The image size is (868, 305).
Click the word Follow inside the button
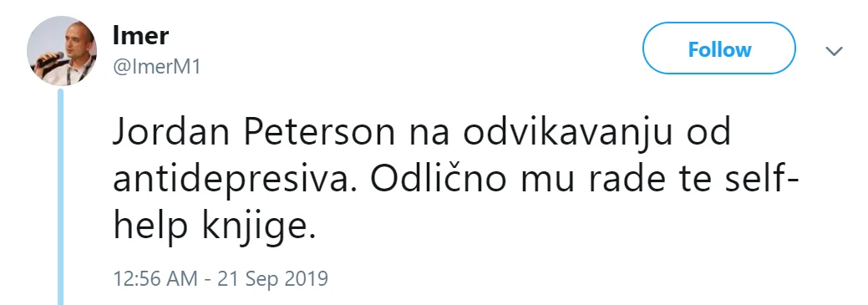tap(719, 49)
